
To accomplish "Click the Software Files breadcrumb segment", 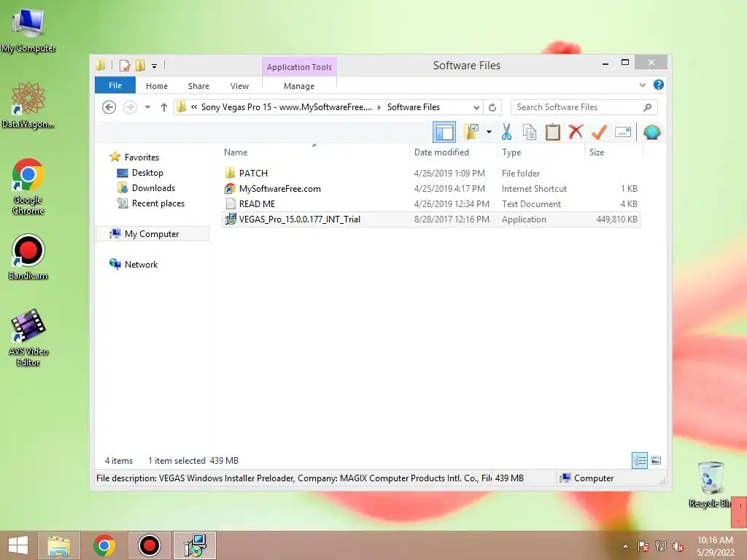I will (414, 107).
